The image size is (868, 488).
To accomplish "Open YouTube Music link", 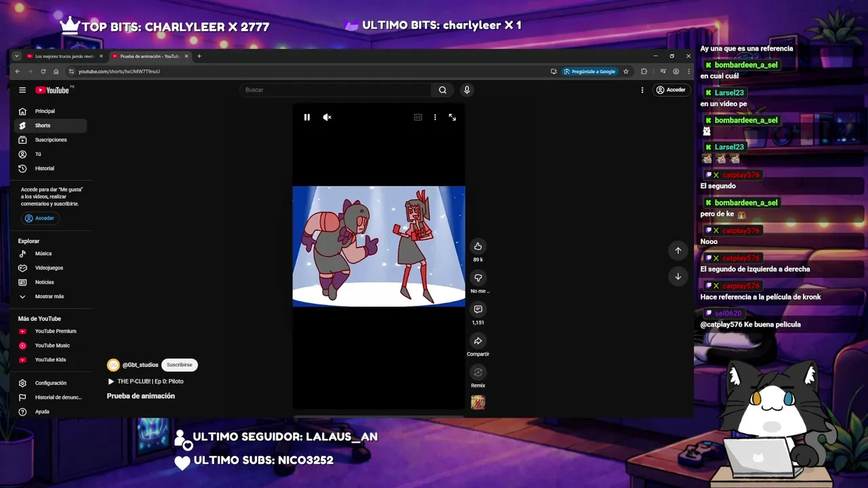I will pos(50,346).
